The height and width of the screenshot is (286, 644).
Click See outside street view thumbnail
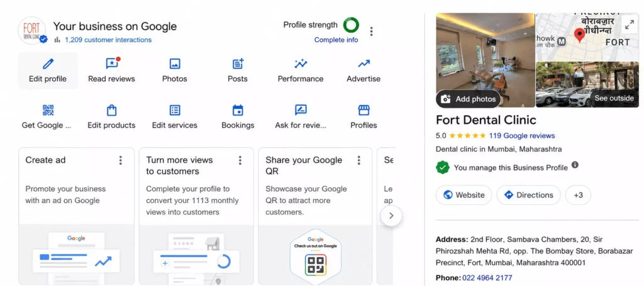click(x=587, y=84)
